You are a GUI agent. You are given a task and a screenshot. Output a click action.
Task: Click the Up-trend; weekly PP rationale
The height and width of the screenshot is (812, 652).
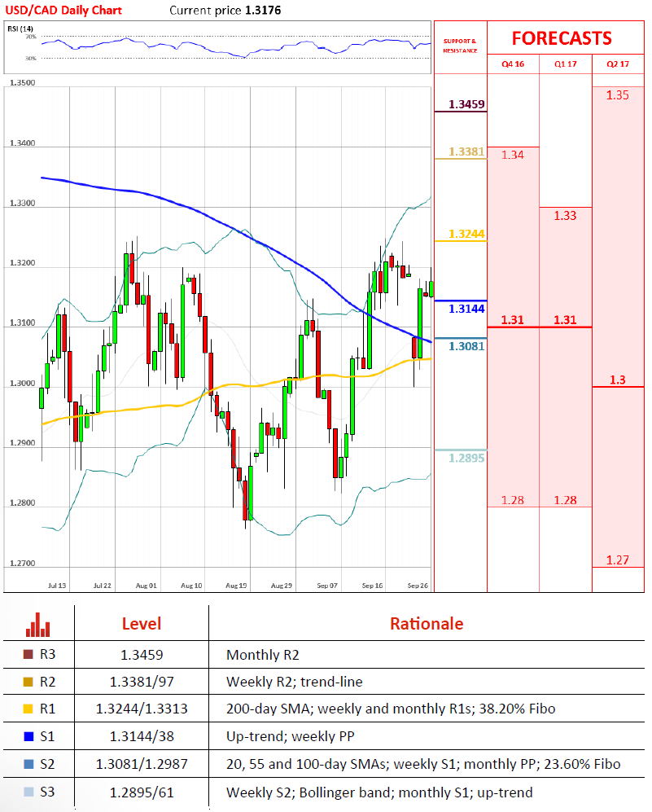pos(290,736)
